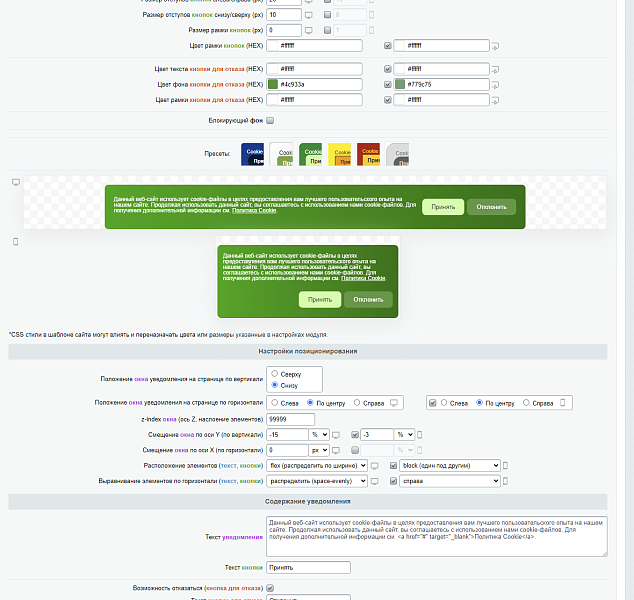Click mobile icon after the block layout dropdown
The image size is (634, 600).
click(x=505, y=466)
